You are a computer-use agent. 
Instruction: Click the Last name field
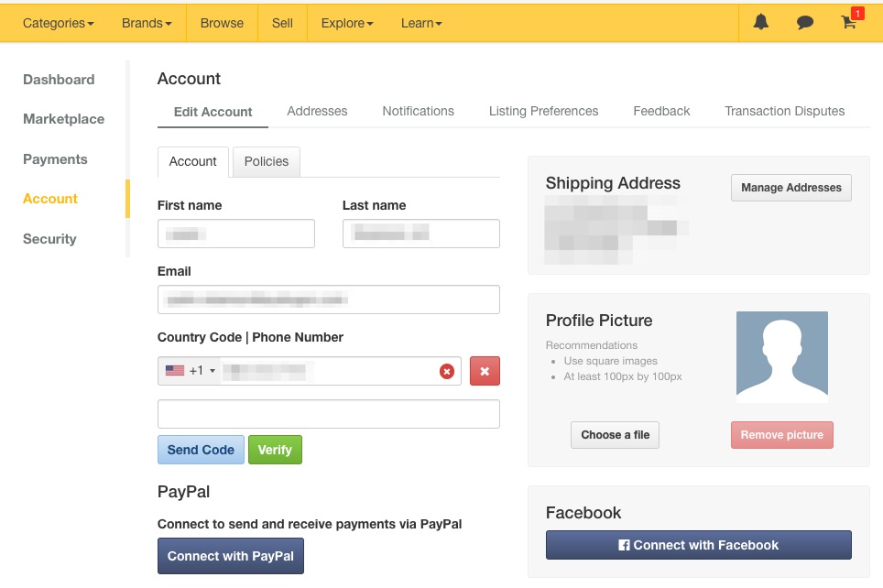click(x=420, y=234)
